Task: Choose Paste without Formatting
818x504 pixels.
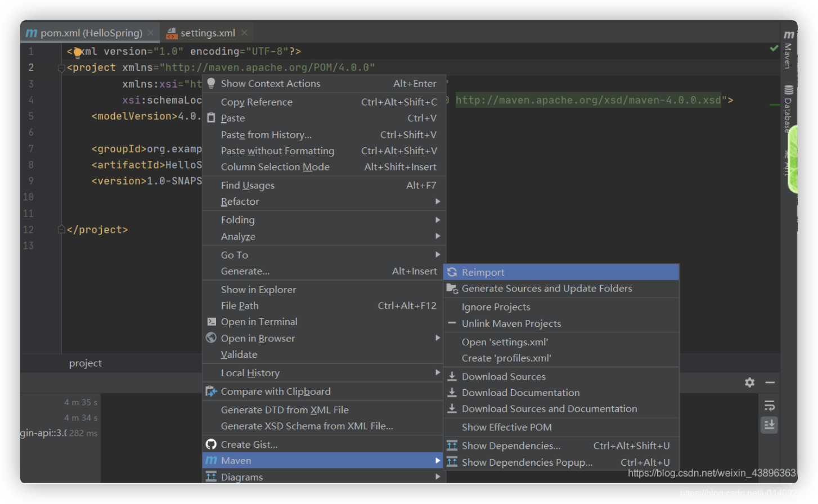Action: pyautogui.click(x=324, y=151)
